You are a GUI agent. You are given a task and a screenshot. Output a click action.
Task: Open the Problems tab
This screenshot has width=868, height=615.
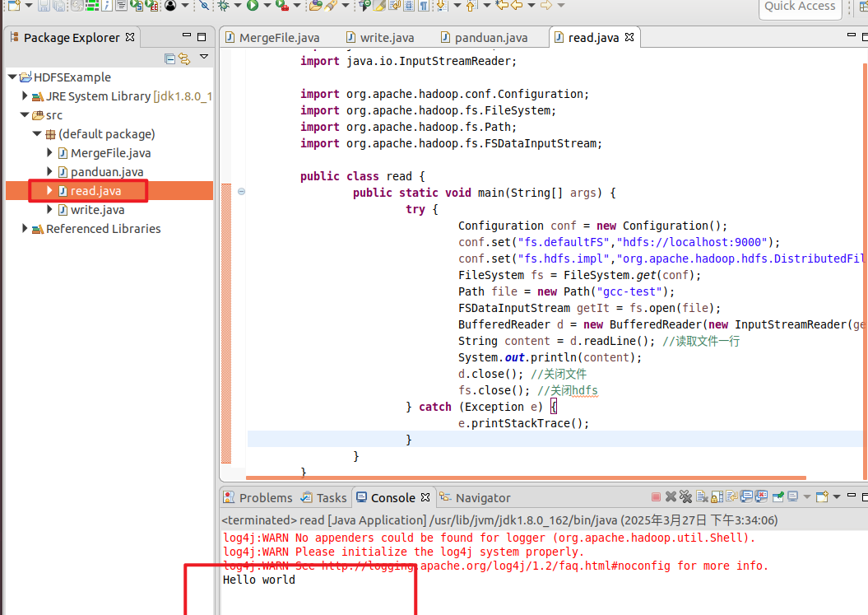point(265,497)
